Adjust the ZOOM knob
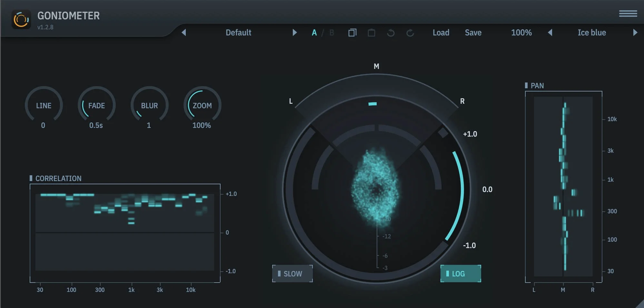644x308 pixels. pyautogui.click(x=202, y=106)
